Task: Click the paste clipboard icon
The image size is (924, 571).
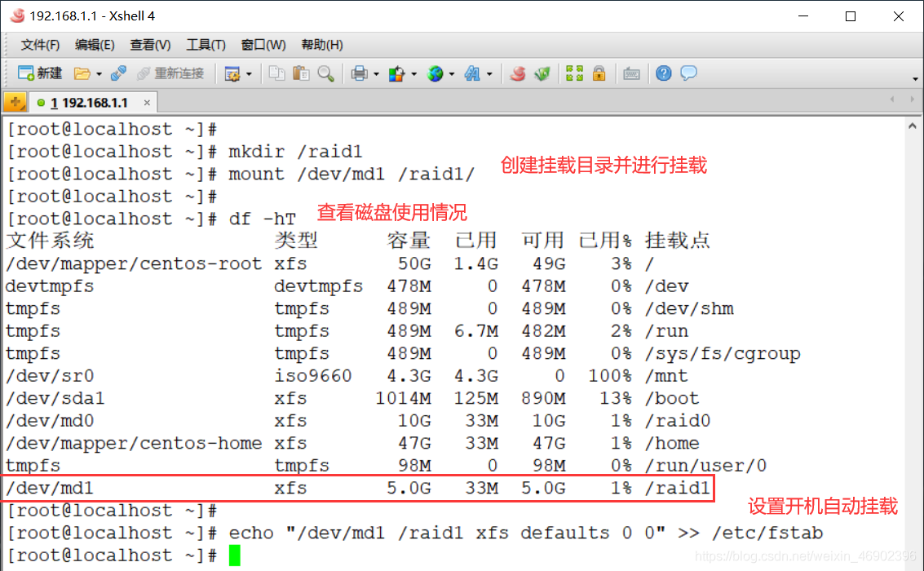Action: pos(301,73)
